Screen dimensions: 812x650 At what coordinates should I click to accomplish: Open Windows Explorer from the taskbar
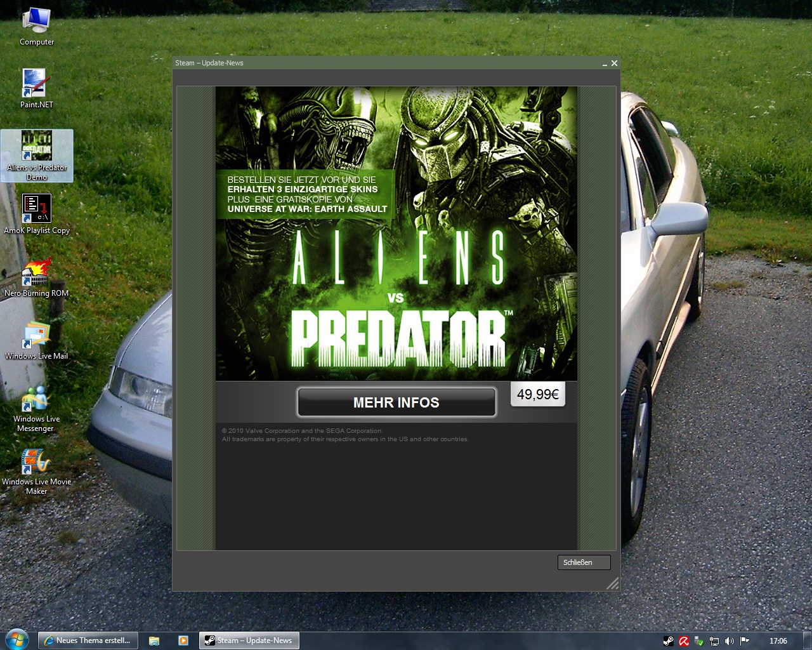click(x=154, y=640)
